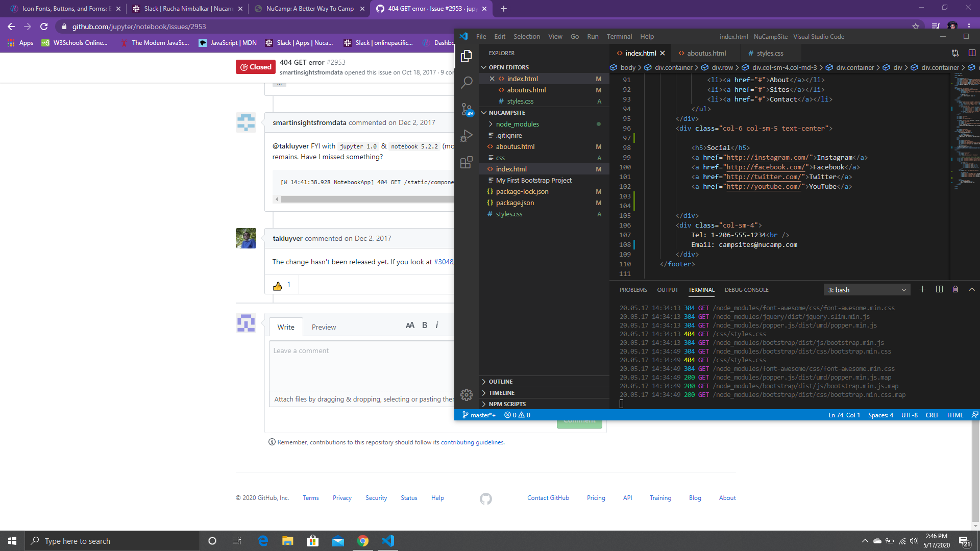Select the 3: bash terminal dropdown

point(867,290)
